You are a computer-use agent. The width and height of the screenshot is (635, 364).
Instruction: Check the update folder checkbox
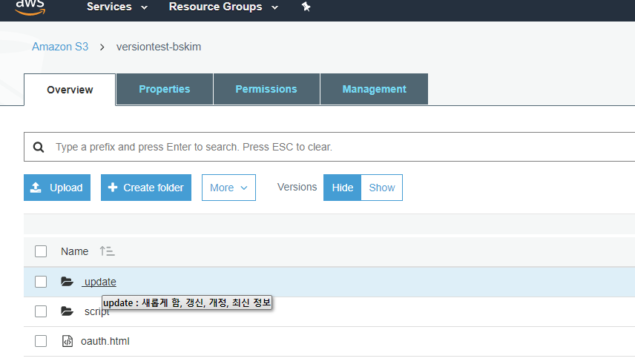point(41,282)
